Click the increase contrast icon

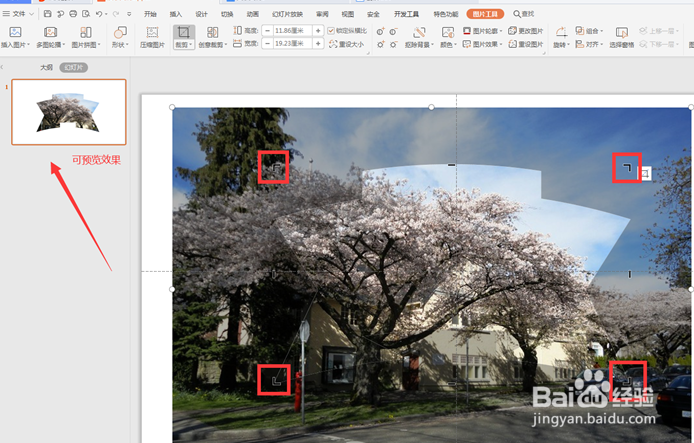[380, 31]
